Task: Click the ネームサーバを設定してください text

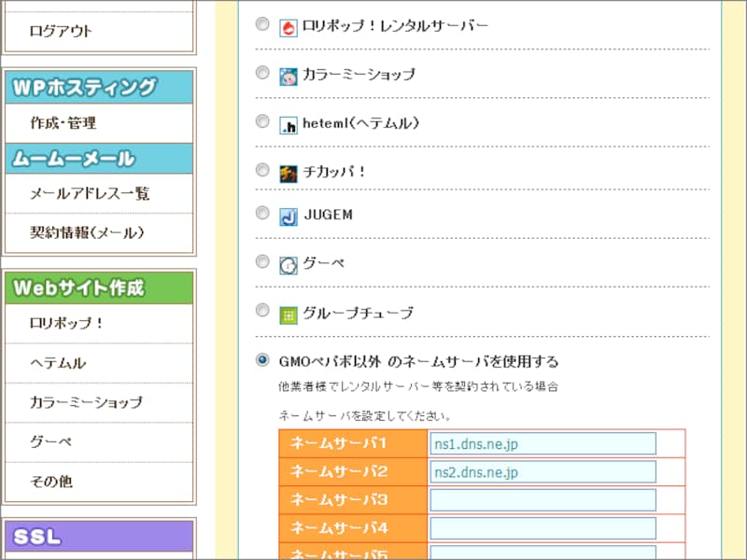Action: pos(364,415)
